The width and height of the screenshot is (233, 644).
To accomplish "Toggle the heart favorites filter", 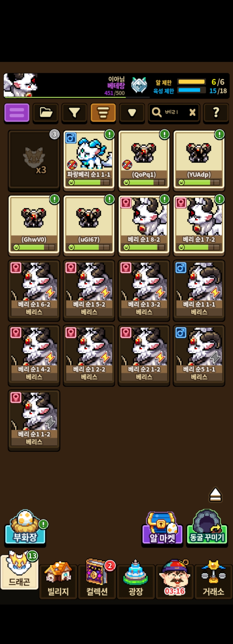I will tap(132, 113).
